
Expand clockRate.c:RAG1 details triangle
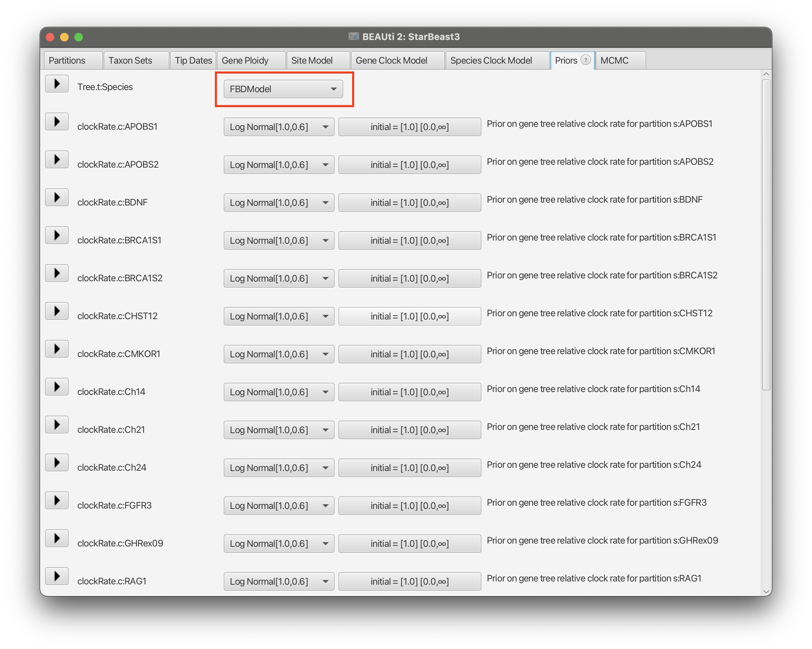pyautogui.click(x=56, y=576)
